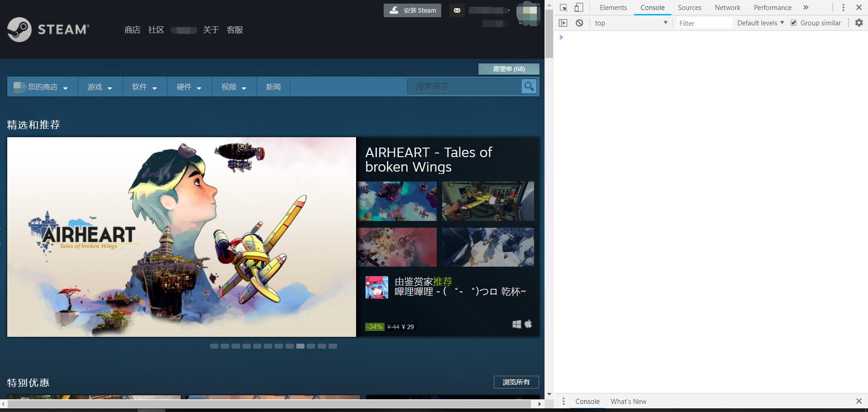Click the page horizontal scrollbar thumb
Screen dimensions: 868x412
(x=270, y=404)
